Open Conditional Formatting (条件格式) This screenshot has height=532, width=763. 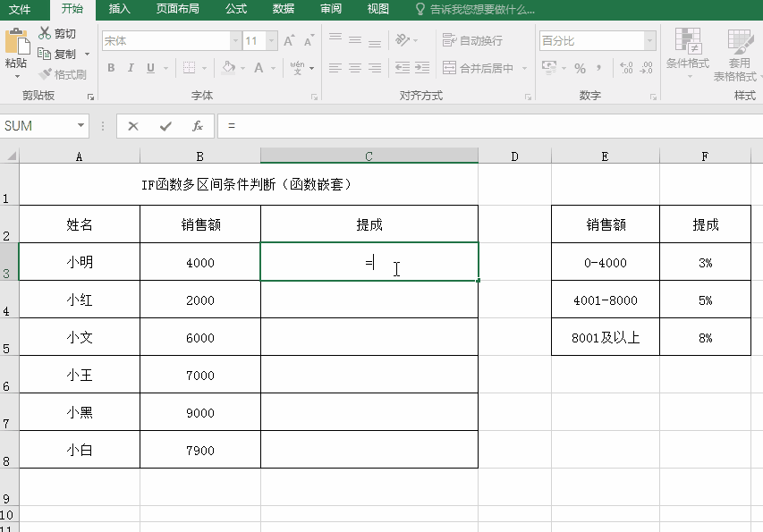point(688,53)
